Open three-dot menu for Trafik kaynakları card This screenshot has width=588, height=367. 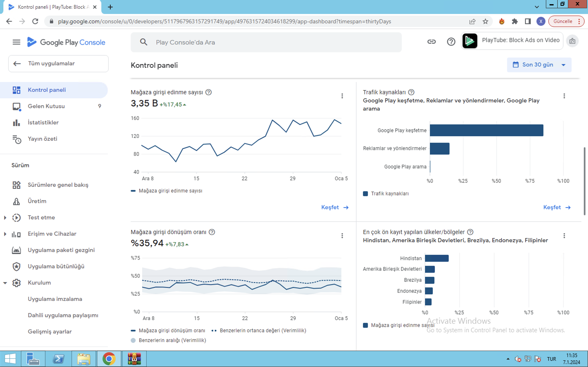[564, 96]
